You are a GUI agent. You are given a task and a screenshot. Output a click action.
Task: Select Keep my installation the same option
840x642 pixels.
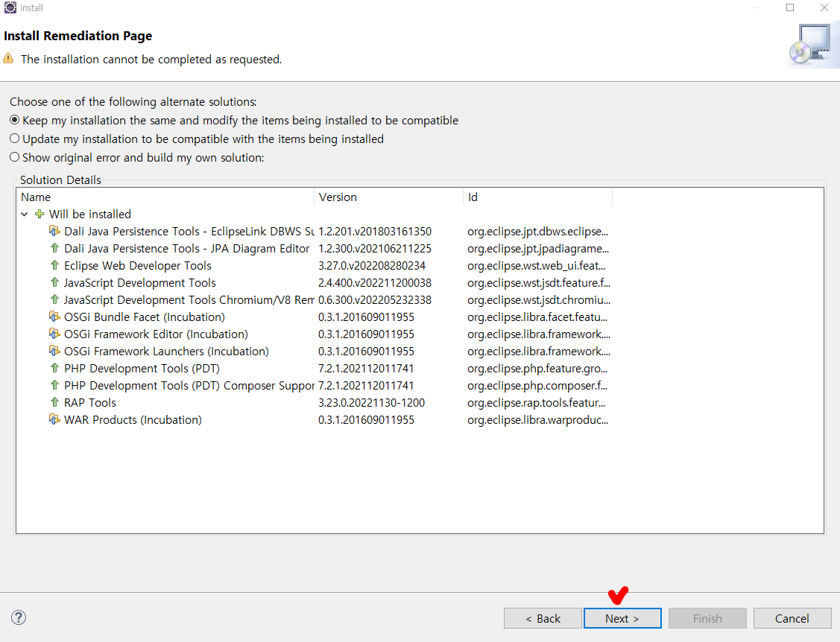(234, 121)
